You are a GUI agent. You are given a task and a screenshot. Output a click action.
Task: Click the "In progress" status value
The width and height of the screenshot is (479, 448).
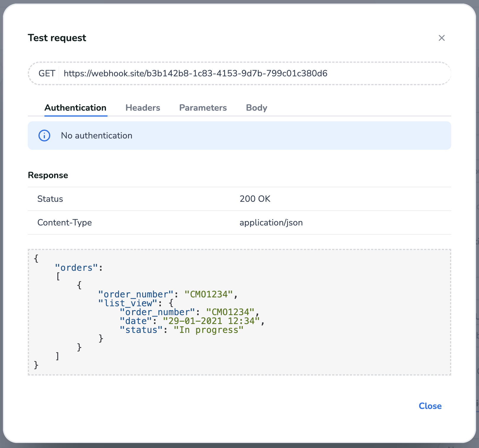208,330
